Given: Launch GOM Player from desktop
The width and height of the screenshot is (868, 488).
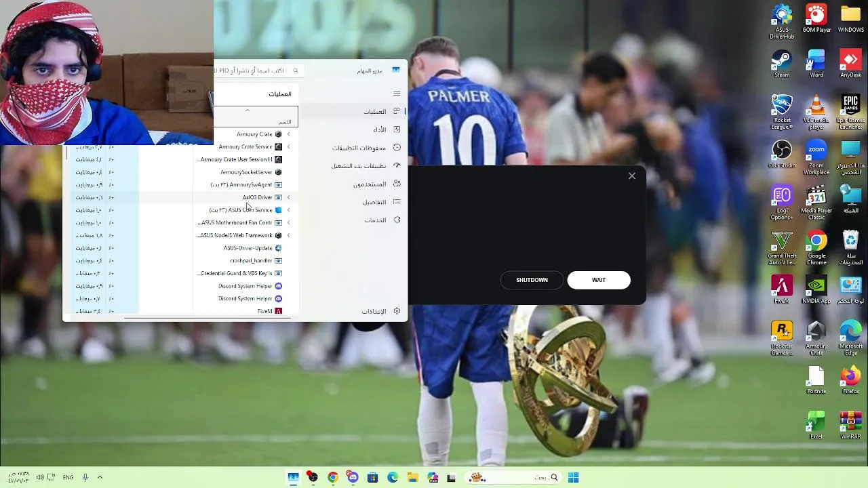Looking at the screenshot, I should click(x=816, y=18).
